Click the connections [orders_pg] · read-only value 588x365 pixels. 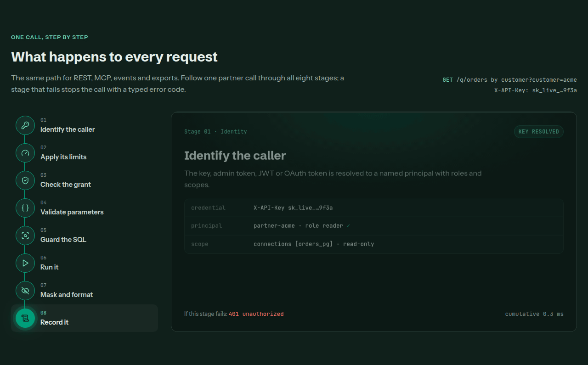314,244
